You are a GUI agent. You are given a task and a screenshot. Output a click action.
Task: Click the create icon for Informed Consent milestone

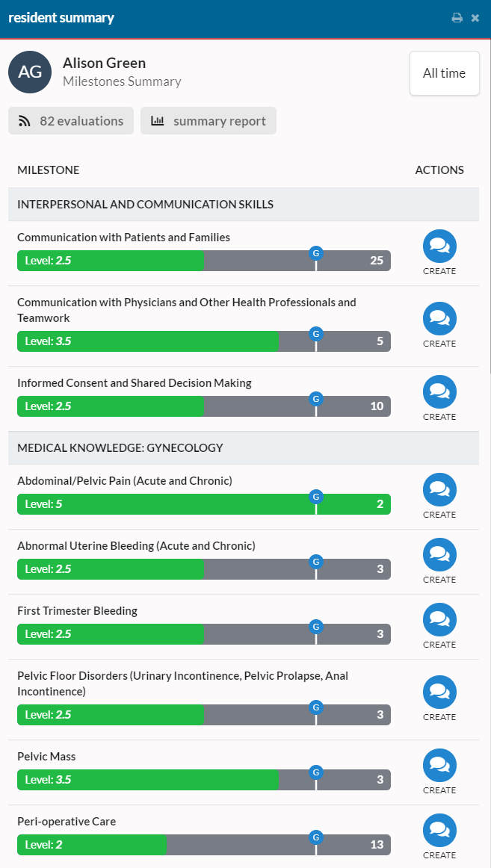[x=439, y=391]
